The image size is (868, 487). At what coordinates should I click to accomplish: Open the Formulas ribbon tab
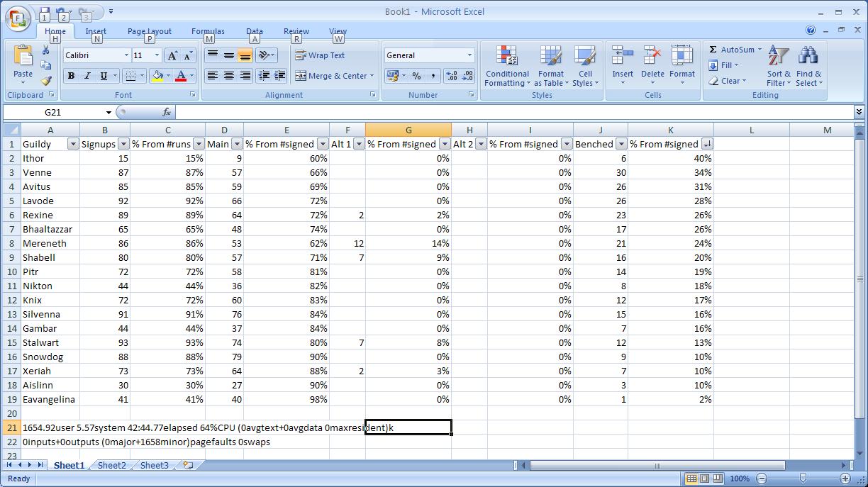point(208,31)
